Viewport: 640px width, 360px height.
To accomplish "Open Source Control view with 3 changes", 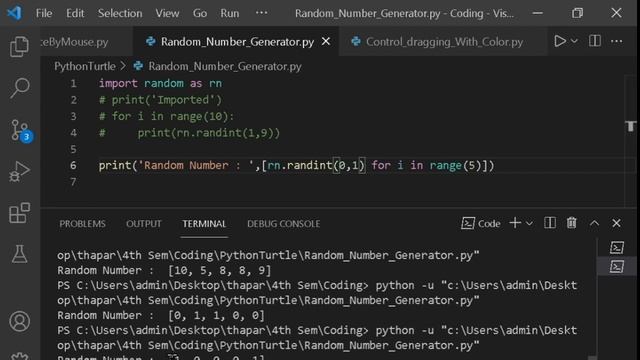I will click(20, 131).
